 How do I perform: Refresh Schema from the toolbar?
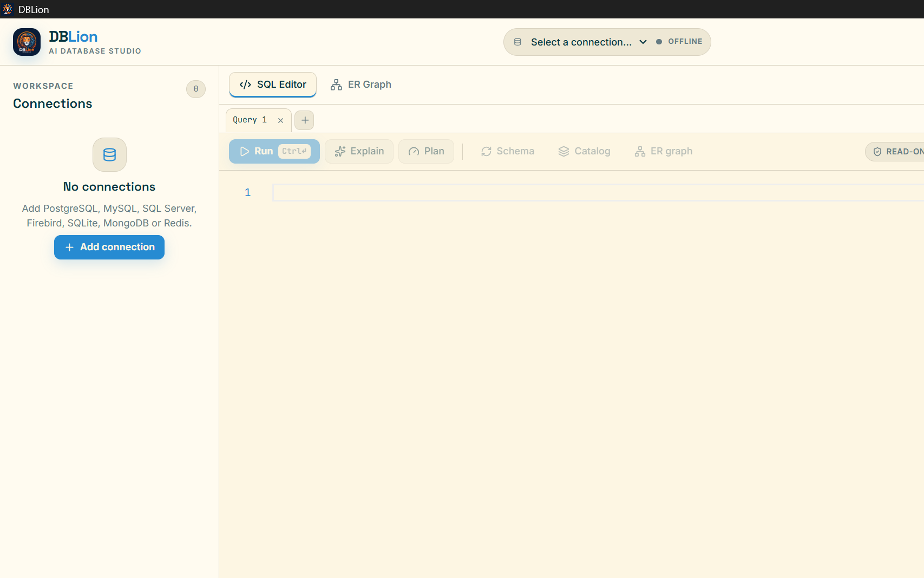[507, 151]
